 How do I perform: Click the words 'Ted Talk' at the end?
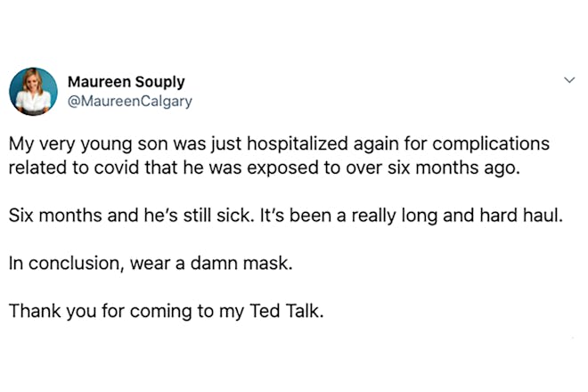coord(286,311)
